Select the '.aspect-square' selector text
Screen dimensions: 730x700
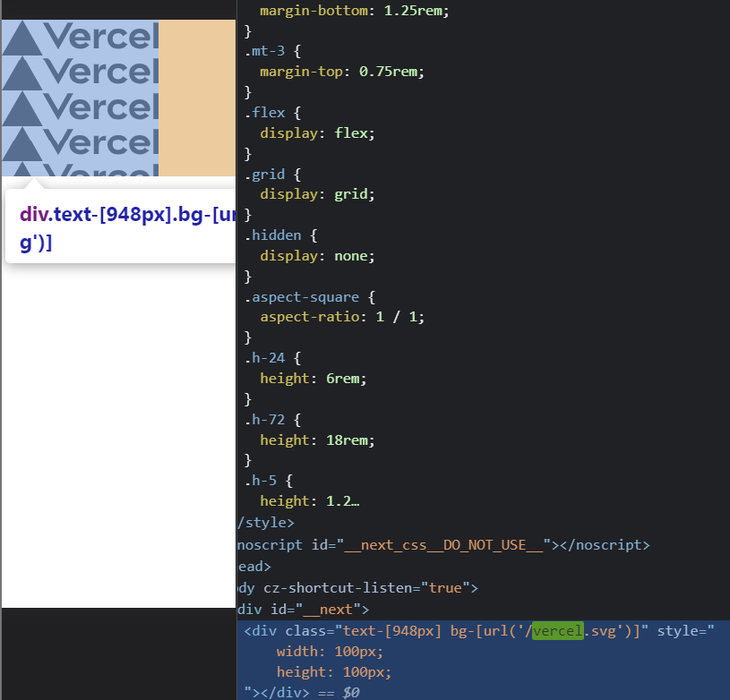click(x=302, y=297)
